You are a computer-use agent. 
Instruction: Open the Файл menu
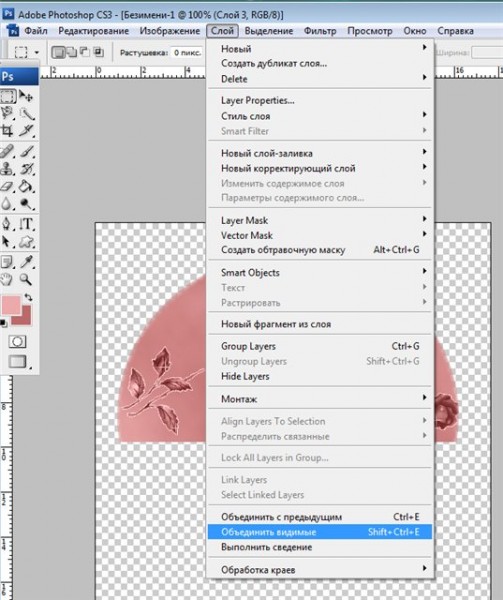pyautogui.click(x=36, y=31)
